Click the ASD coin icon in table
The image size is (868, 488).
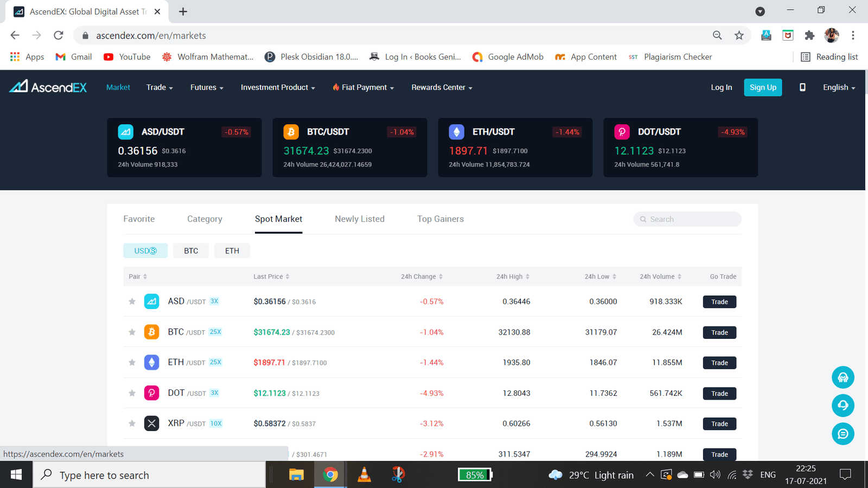click(151, 301)
